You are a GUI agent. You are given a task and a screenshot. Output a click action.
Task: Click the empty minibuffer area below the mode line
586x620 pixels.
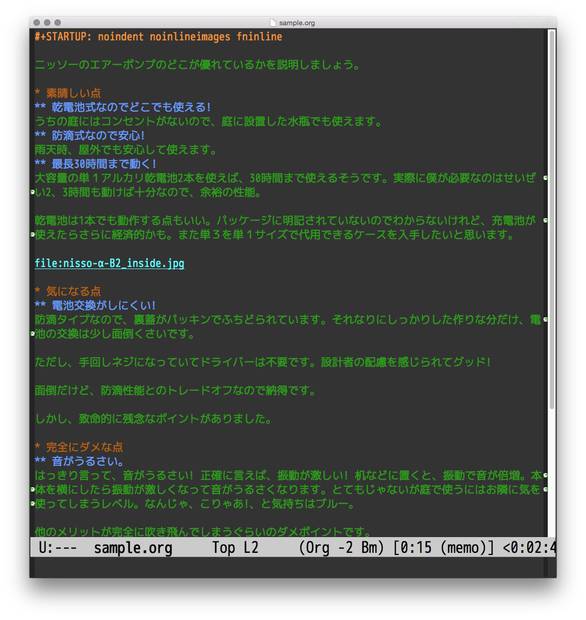tap(293, 568)
